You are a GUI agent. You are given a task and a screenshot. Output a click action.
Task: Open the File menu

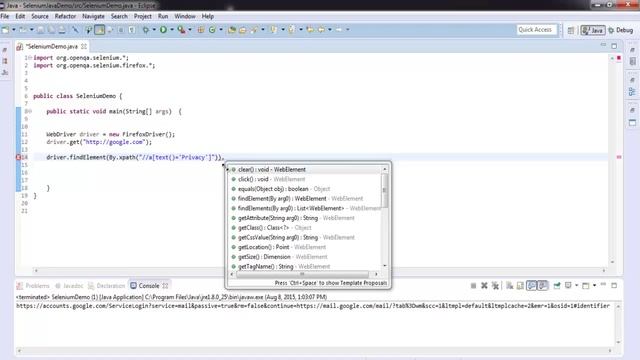click(x=5, y=16)
